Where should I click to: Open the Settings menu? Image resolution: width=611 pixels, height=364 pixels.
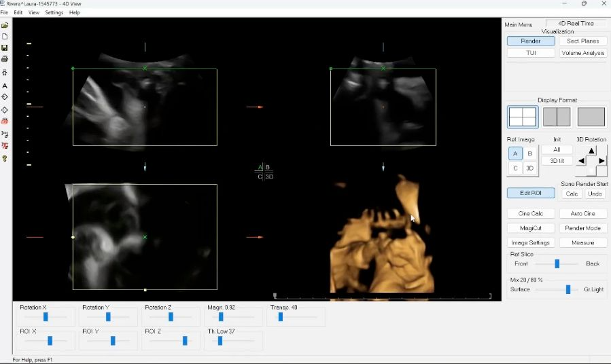point(54,12)
